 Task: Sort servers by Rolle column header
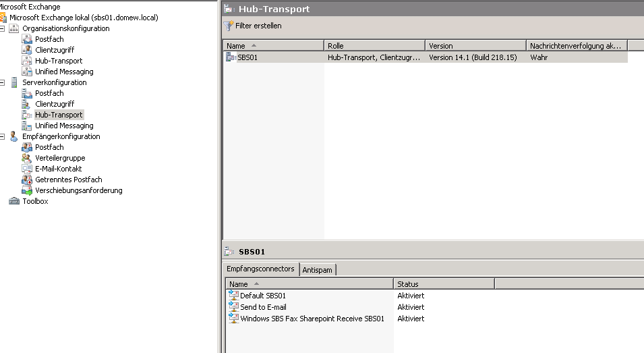[x=374, y=46]
